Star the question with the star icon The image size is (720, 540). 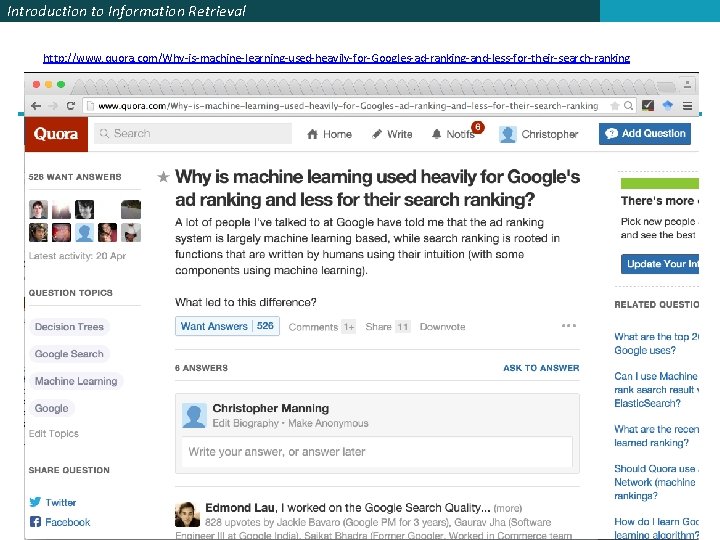[x=163, y=177]
